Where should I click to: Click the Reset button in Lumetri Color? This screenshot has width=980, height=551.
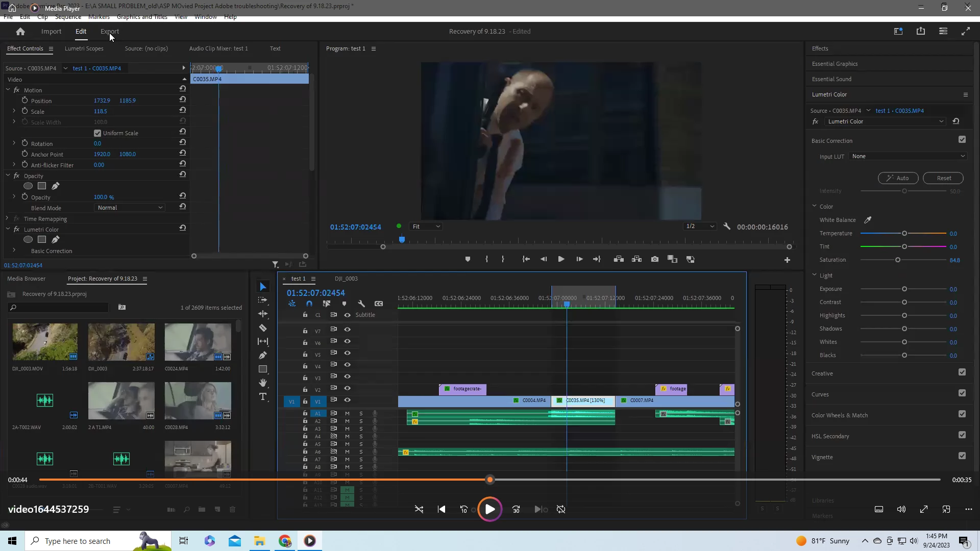tap(943, 178)
